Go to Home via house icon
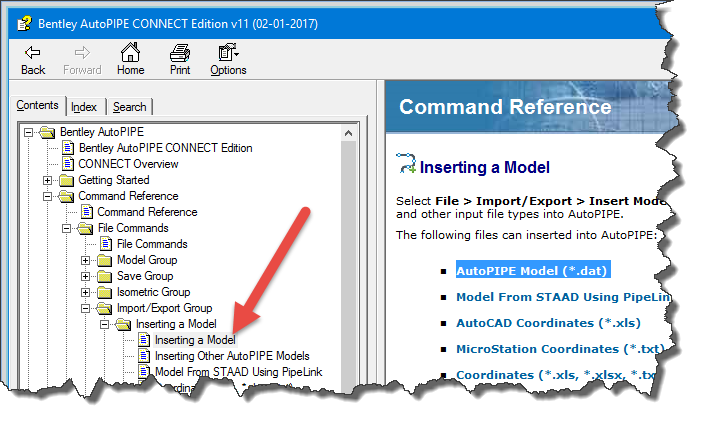701x421 pixels. (130, 52)
